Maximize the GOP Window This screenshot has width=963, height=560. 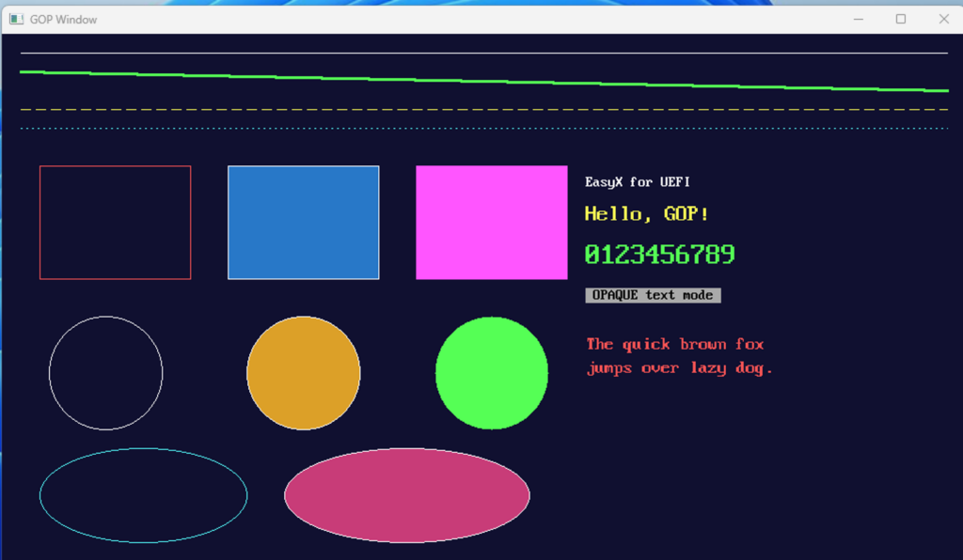coord(900,19)
